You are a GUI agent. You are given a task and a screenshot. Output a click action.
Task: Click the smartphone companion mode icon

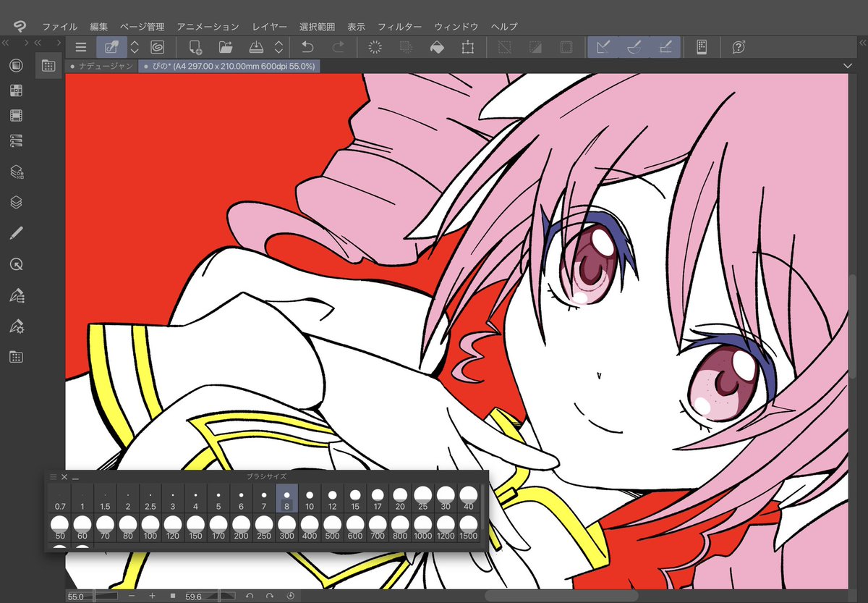coord(701,47)
